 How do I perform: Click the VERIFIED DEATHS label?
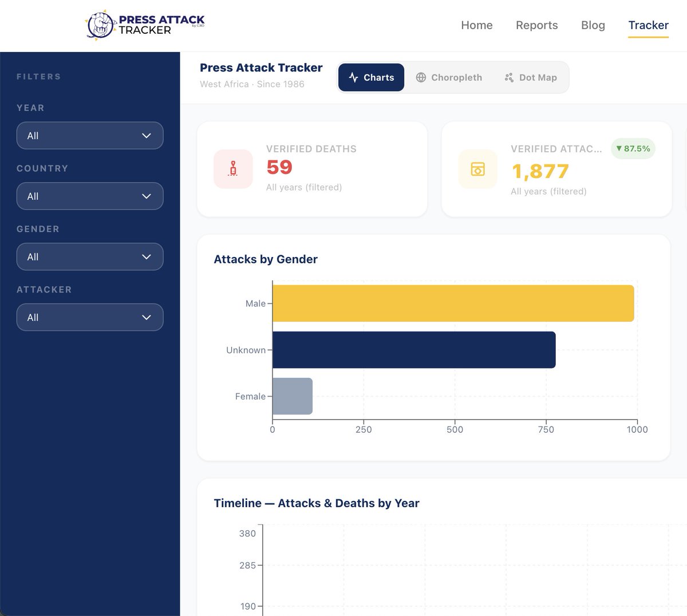point(311,149)
